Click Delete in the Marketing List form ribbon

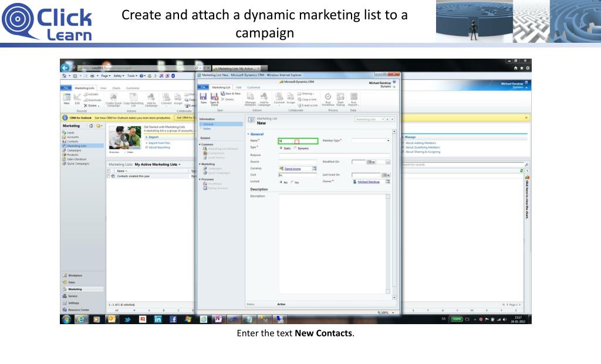pyautogui.click(x=227, y=99)
